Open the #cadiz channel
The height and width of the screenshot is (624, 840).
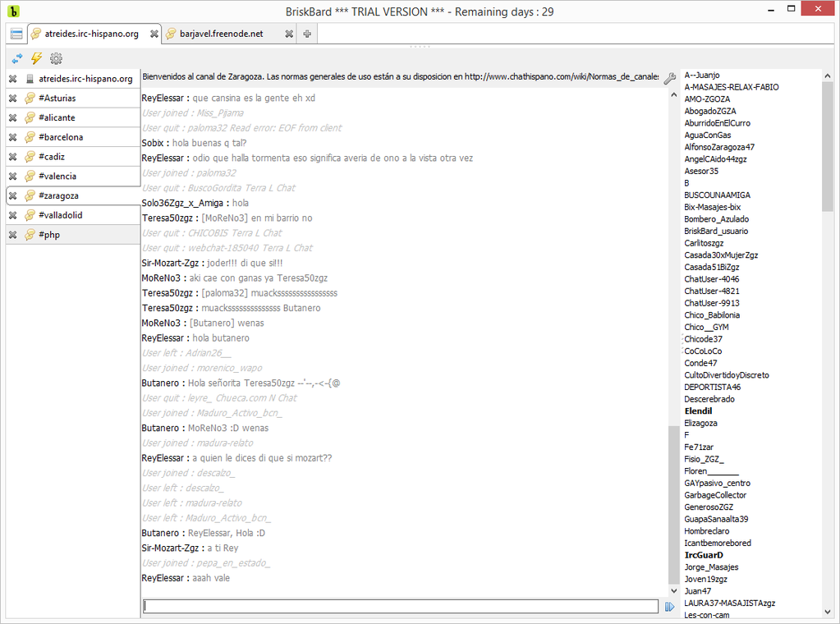(x=52, y=156)
